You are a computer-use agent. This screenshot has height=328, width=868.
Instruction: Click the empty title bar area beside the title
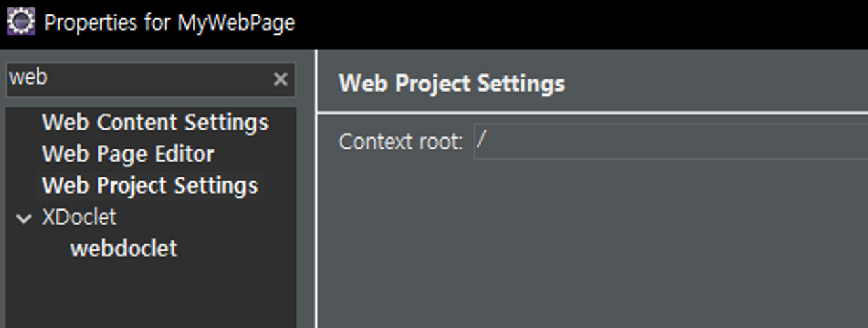coord(581,24)
